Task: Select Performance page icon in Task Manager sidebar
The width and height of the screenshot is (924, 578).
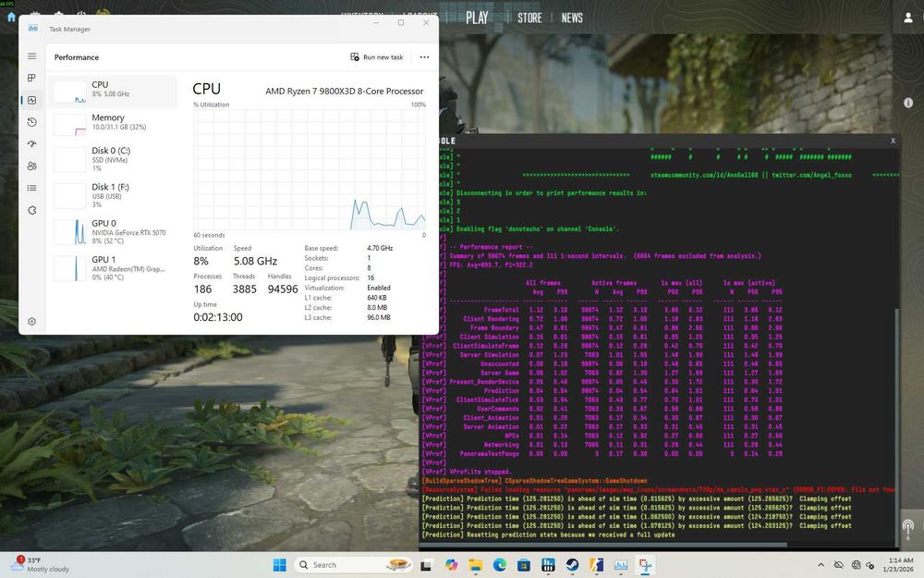Action: 31,100
